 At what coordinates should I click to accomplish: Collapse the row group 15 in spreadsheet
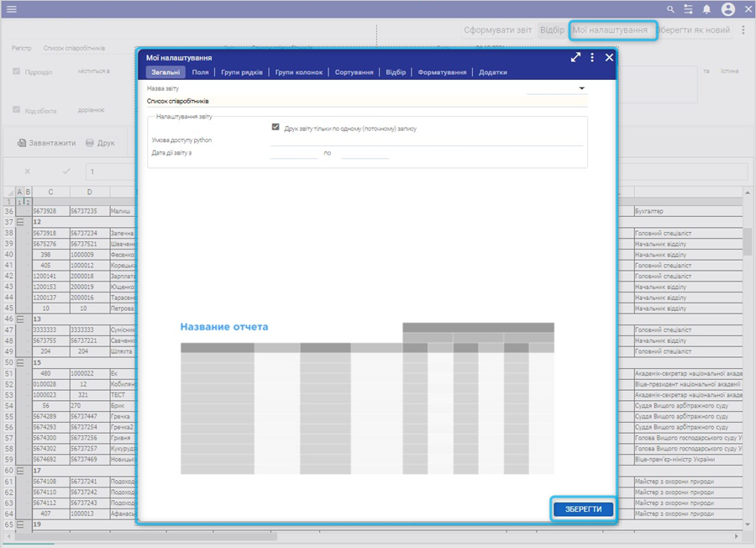20,362
